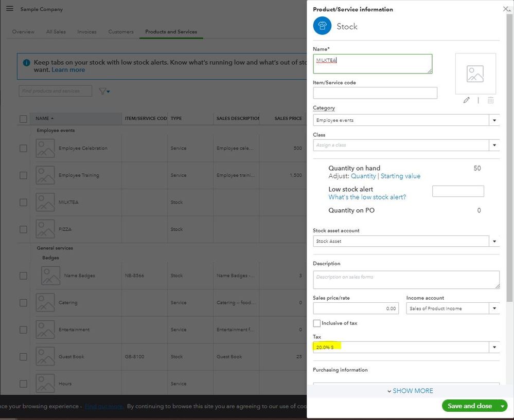The width and height of the screenshot is (514, 420).
Task: Click NB-8566 item code cell
Action: (x=134, y=276)
